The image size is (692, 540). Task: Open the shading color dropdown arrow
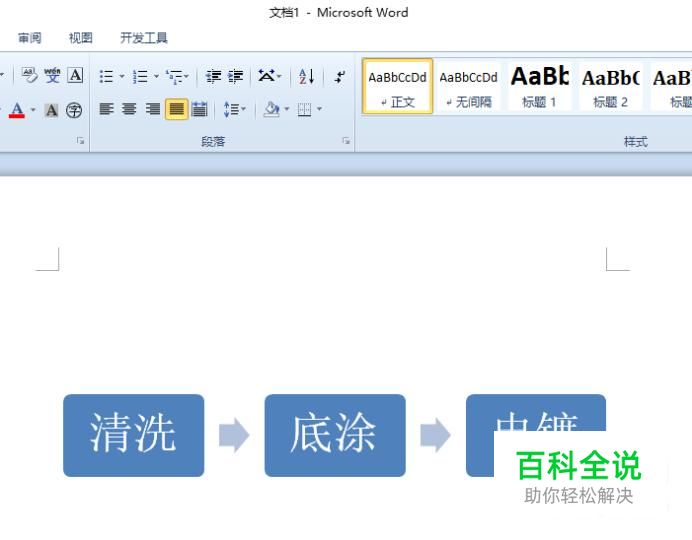click(x=287, y=109)
